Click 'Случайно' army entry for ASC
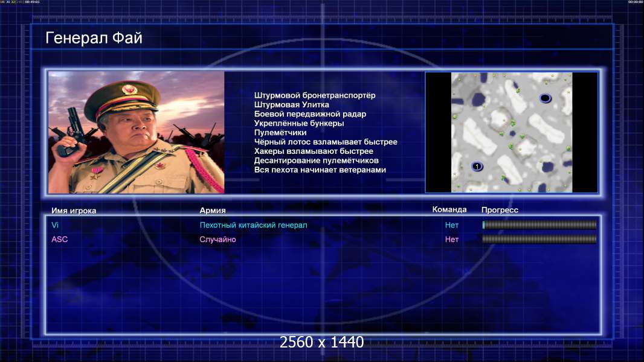 [217, 240]
